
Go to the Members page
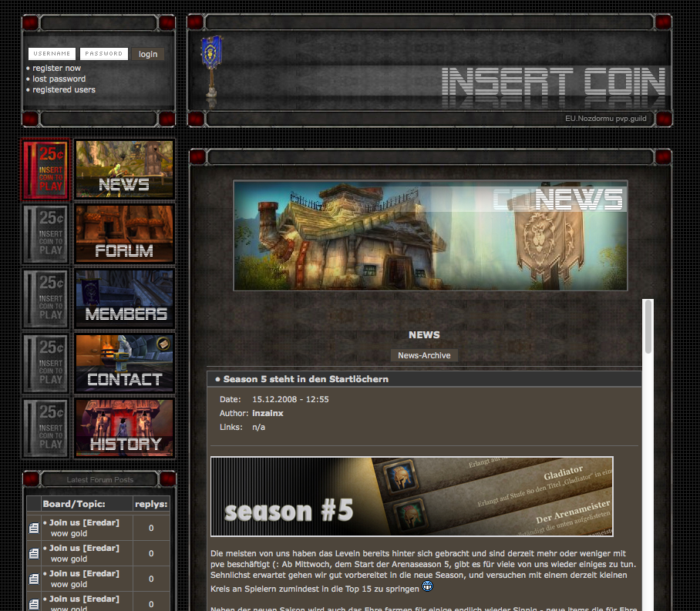[x=125, y=299]
